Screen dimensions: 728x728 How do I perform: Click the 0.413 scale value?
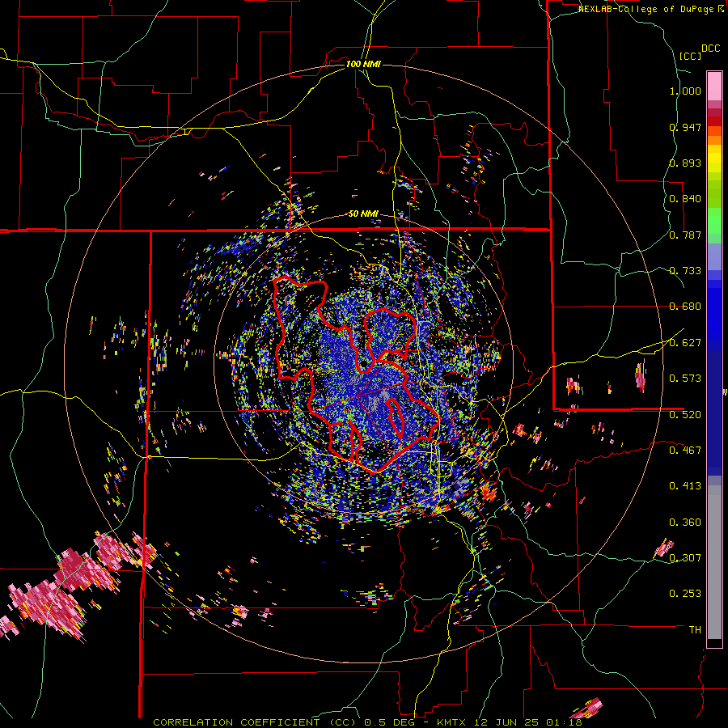click(685, 486)
